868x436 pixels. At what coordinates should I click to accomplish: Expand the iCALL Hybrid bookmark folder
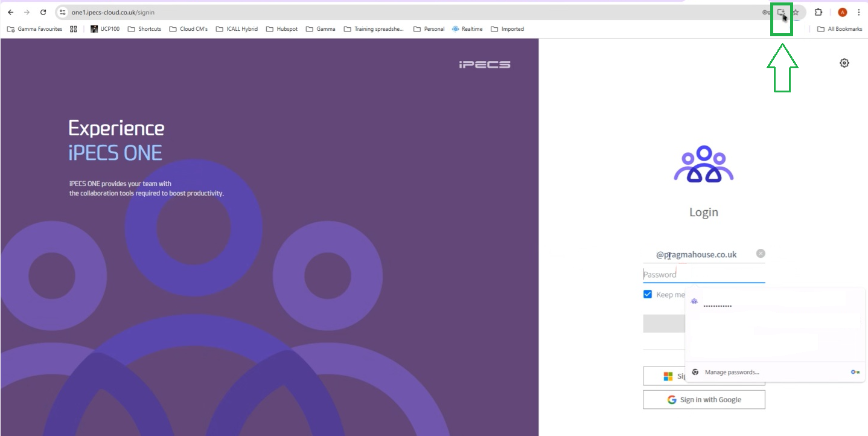(237, 29)
